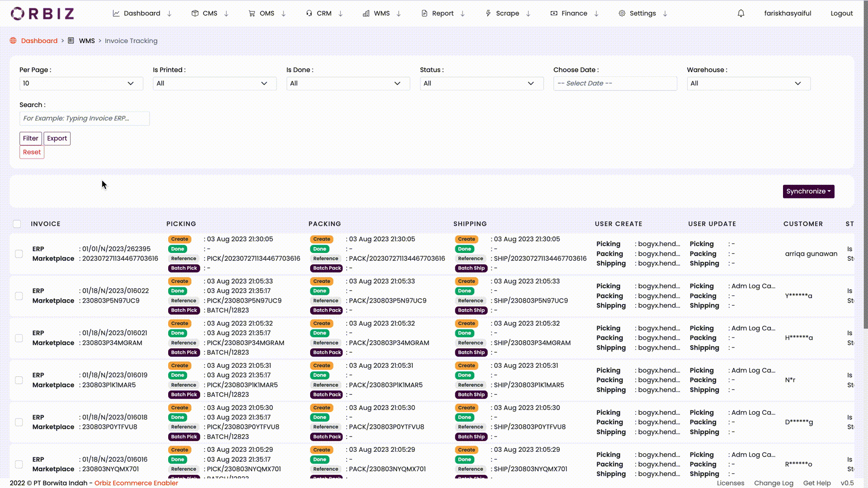Check the invoice 01/18/N/2023/016018 row
Viewport: 868px width, 488px height.
[x=19, y=422]
